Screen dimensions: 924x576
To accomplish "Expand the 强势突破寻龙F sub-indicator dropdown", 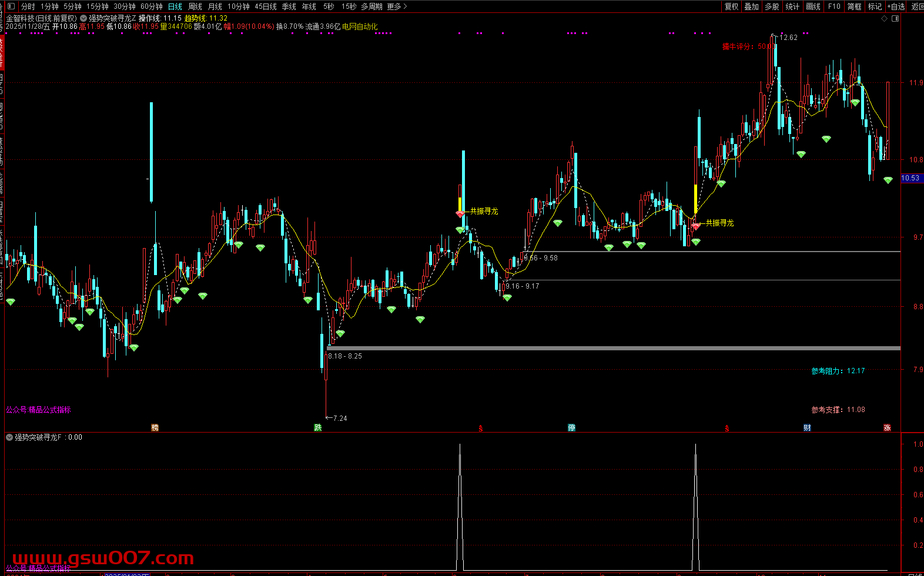I will 9,437.
